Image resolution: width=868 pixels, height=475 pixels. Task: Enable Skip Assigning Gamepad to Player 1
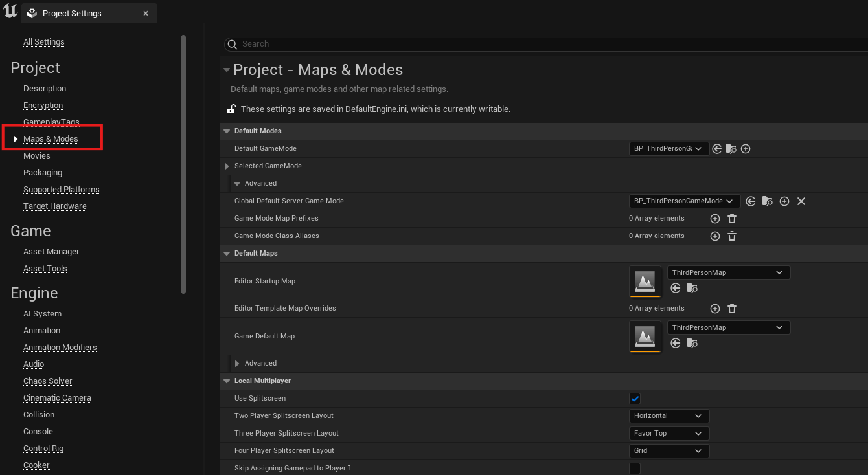coord(635,468)
